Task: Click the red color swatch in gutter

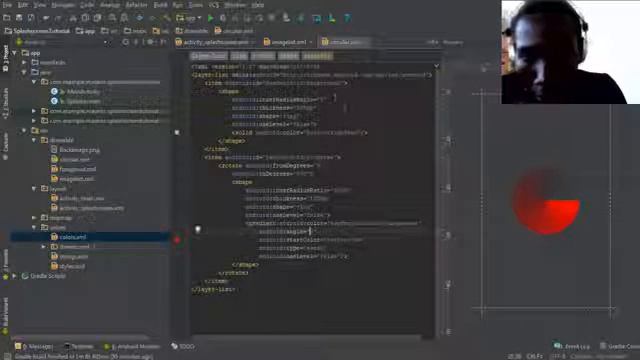Action: coord(177,240)
